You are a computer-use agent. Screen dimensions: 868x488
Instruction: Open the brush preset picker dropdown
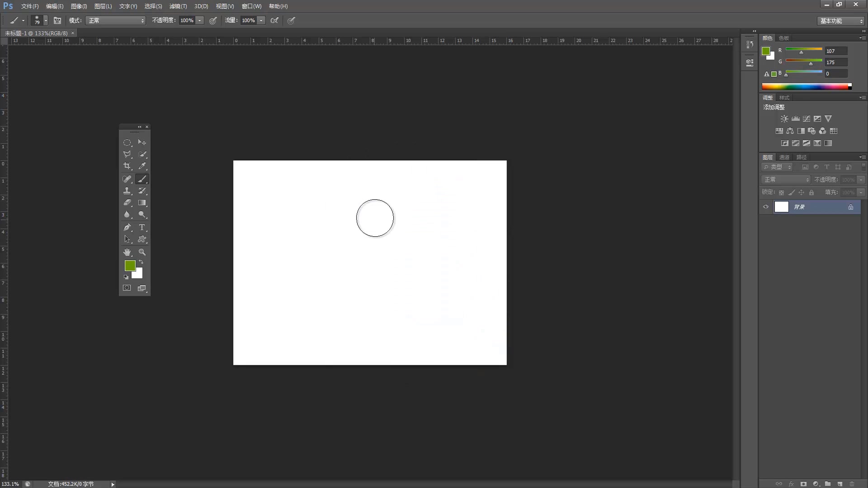pos(45,20)
